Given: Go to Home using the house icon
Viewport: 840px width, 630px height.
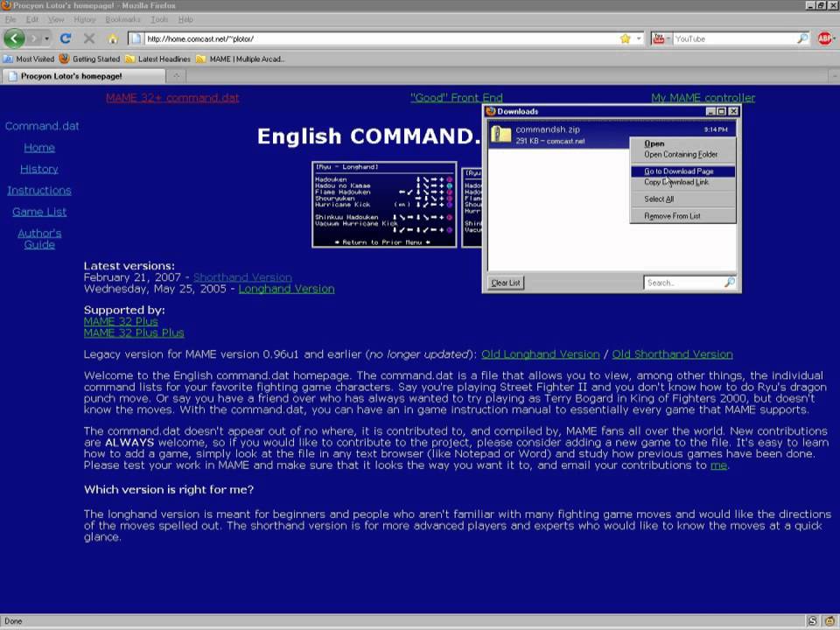Looking at the screenshot, I should (113, 38).
